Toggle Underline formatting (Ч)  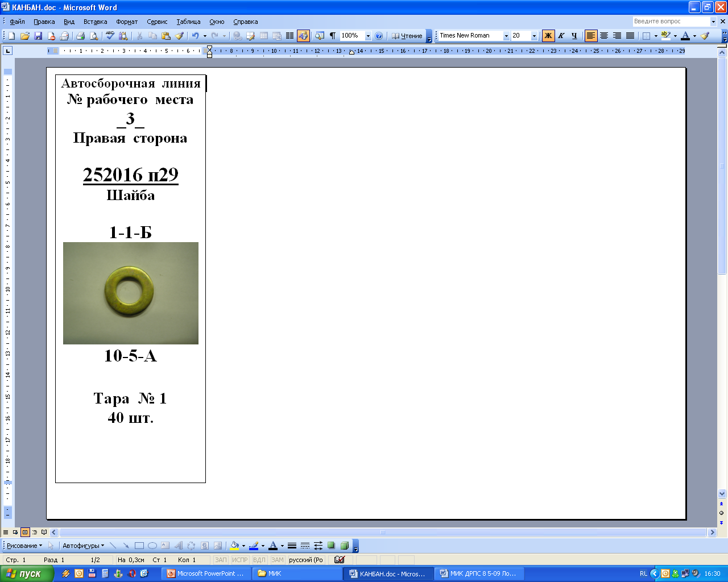(574, 36)
